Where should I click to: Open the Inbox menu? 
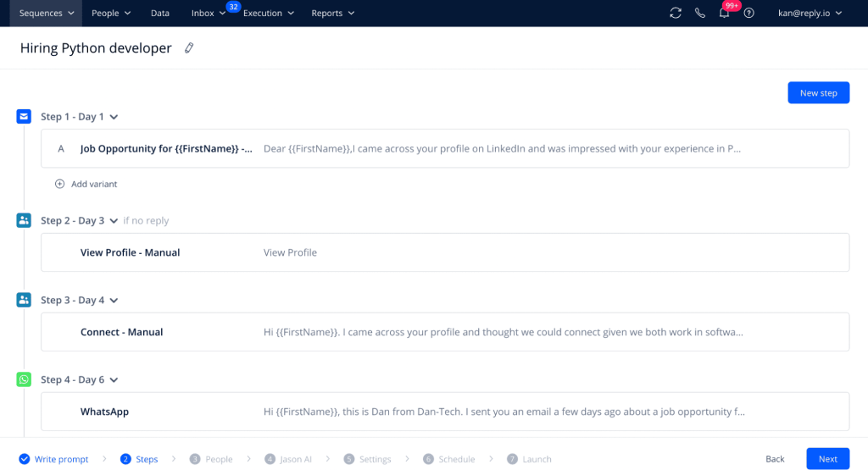point(208,13)
